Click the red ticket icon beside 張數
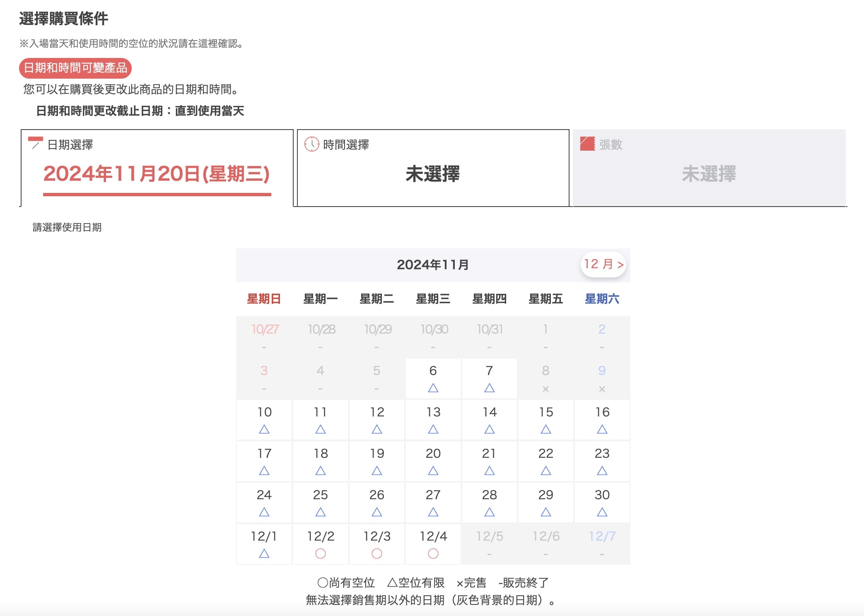Screen dimensions: 864x616 coord(587,144)
